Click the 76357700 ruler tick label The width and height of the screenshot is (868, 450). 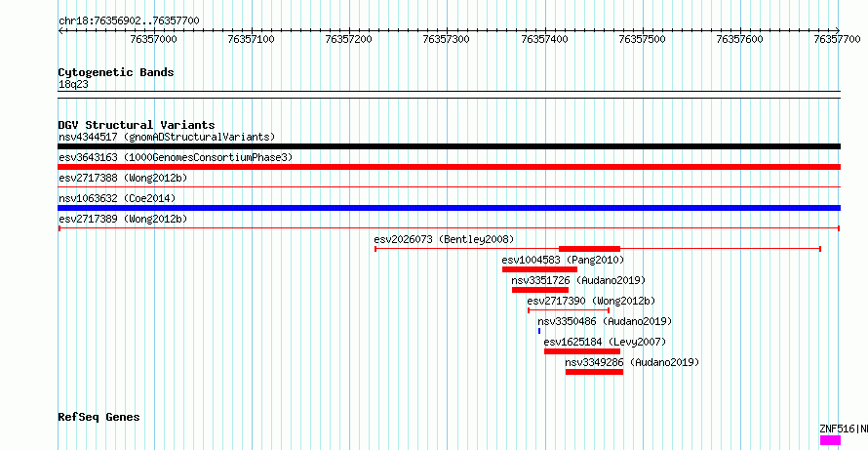(838, 39)
